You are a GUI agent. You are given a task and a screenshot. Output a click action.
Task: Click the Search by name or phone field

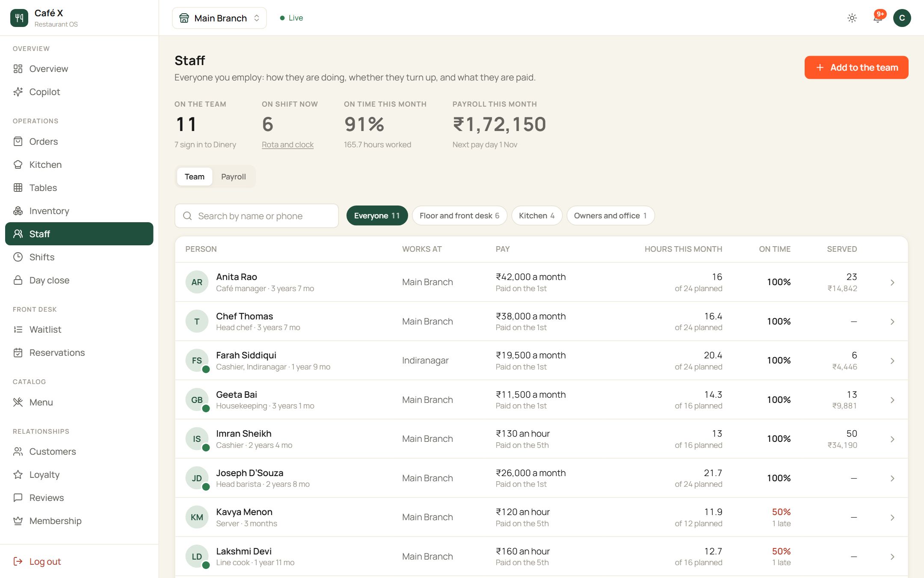click(257, 216)
